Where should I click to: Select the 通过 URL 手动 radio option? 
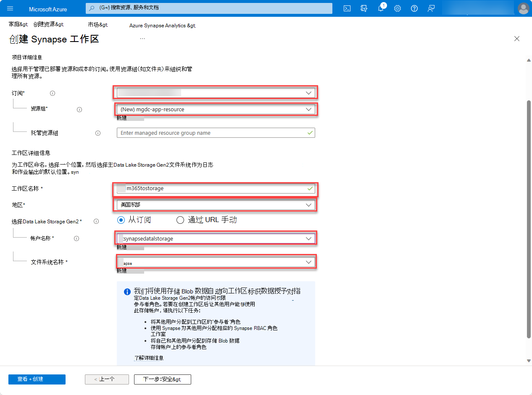tap(180, 220)
